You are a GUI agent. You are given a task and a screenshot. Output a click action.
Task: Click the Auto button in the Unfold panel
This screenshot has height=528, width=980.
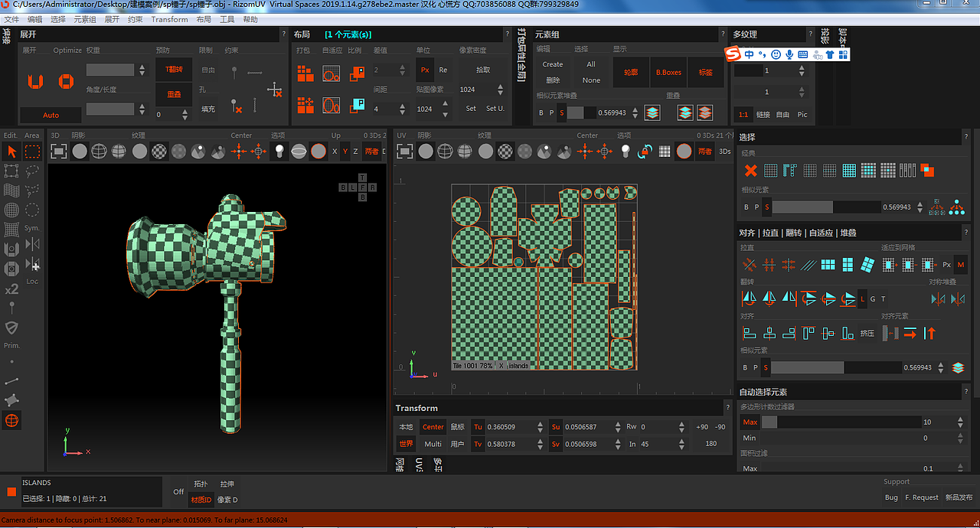coord(51,116)
